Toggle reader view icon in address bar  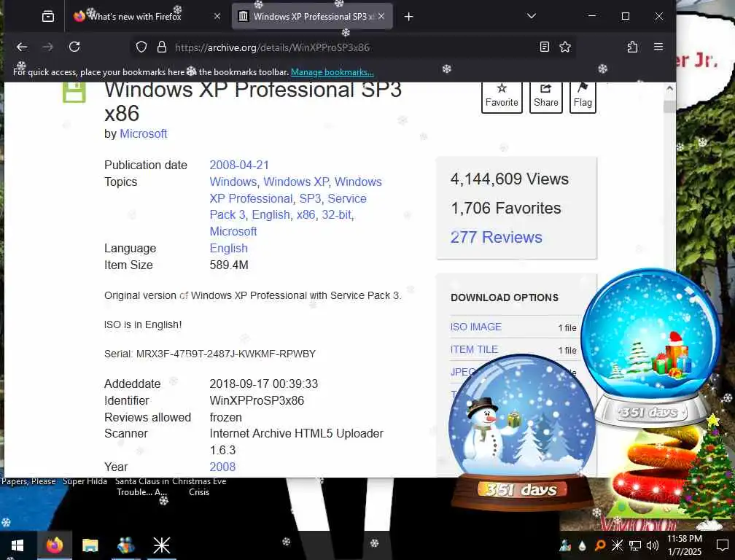pyautogui.click(x=544, y=47)
